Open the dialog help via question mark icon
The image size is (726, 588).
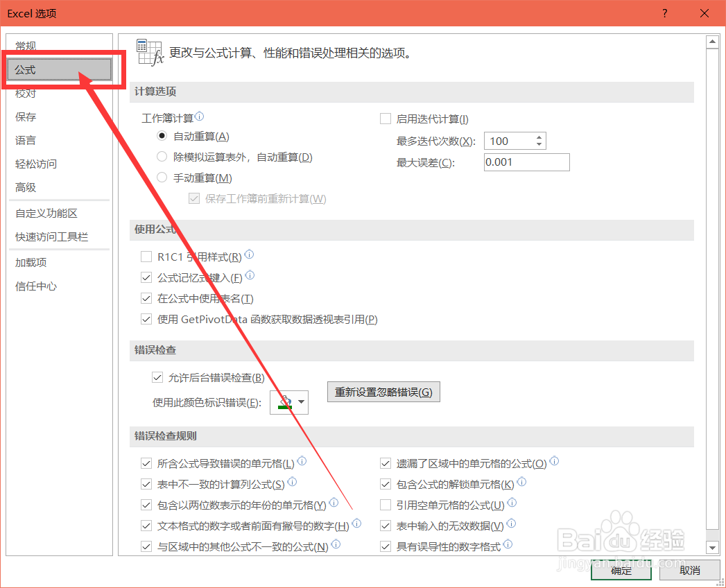(664, 13)
